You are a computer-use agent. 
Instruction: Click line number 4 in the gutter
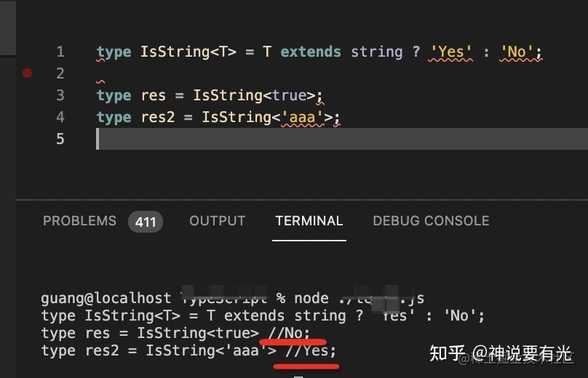[x=60, y=117]
